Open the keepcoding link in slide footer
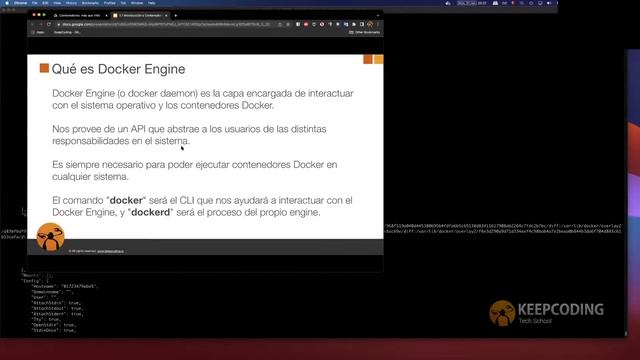Image resolution: width=640 pixels, height=360 pixels. (111, 251)
